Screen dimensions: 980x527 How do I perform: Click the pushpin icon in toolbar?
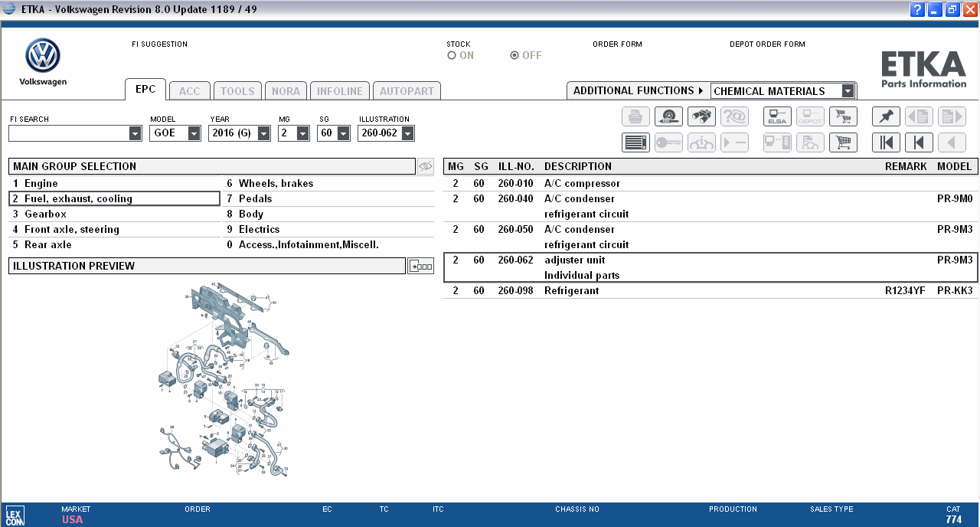(886, 116)
